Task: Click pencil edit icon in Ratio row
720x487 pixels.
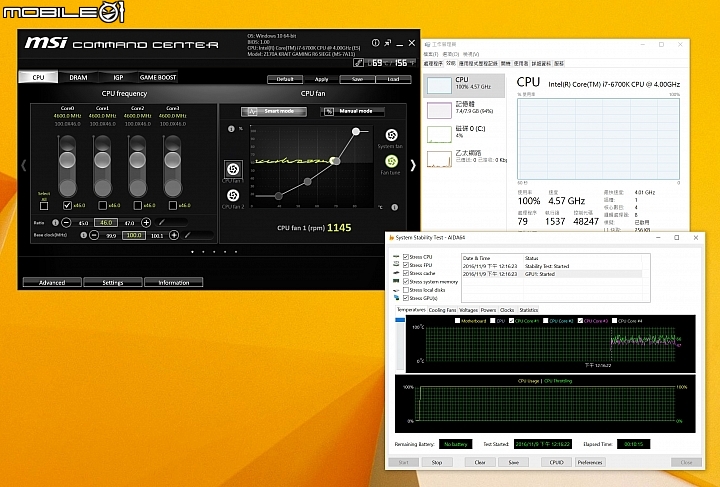Action: tap(161, 222)
